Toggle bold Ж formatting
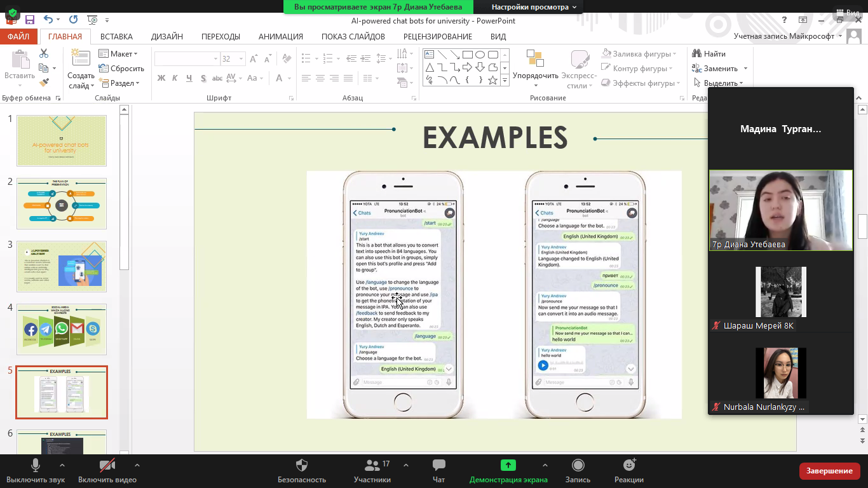 click(x=161, y=78)
